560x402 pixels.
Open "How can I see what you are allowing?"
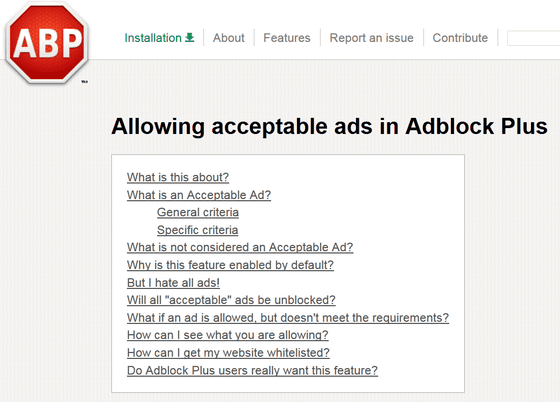click(x=228, y=335)
